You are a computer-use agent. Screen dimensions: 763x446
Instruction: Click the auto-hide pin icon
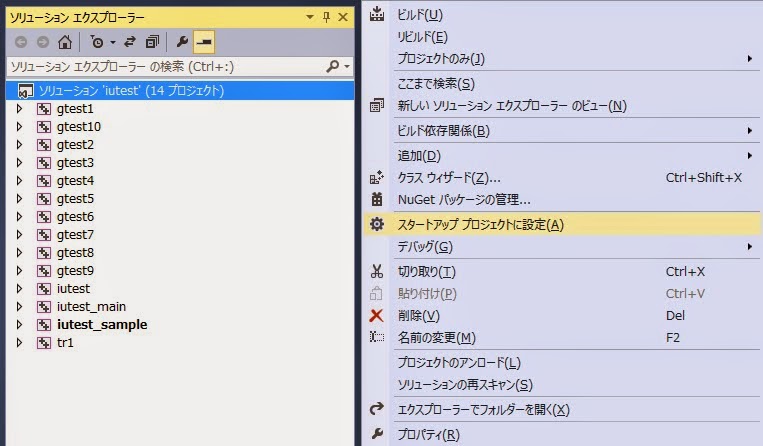coord(327,17)
